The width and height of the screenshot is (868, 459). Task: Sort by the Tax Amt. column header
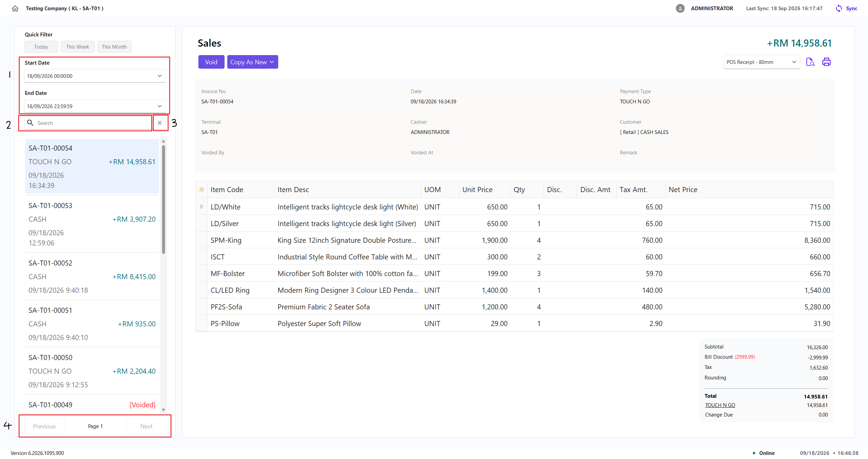(x=641, y=190)
